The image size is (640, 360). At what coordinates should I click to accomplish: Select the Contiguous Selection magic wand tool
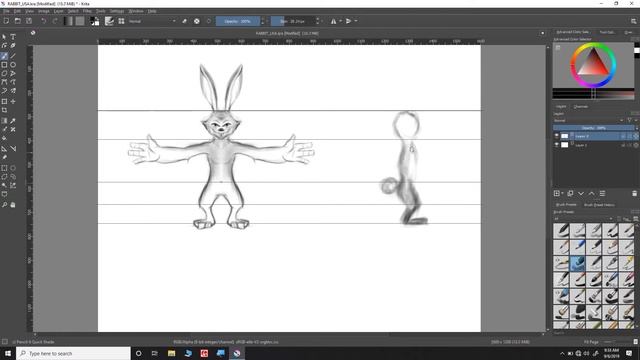point(4,185)
